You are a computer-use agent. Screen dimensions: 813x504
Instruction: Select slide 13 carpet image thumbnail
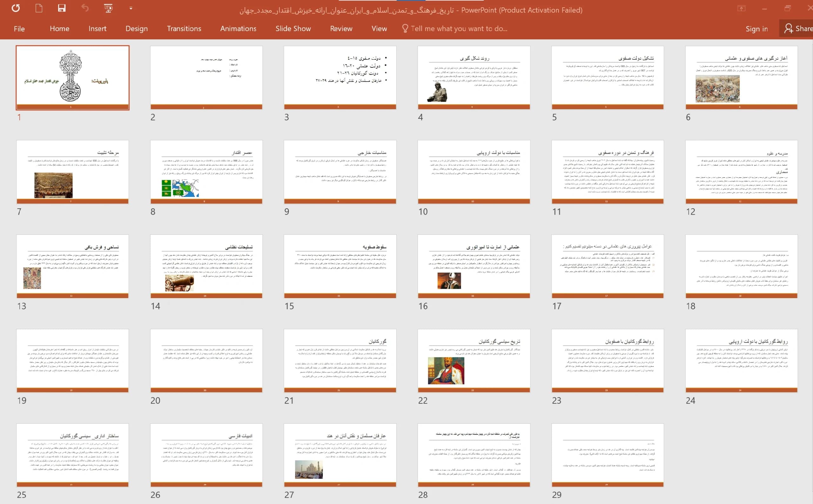[x=73, y=266]
